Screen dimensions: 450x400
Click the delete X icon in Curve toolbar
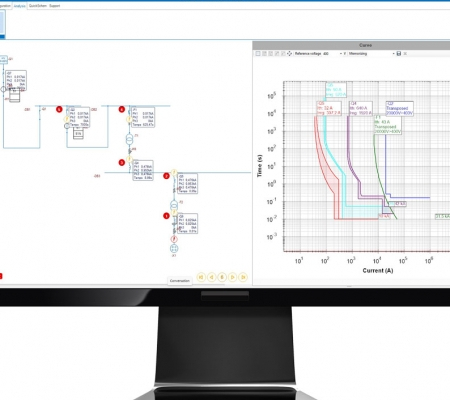[405, 54]
